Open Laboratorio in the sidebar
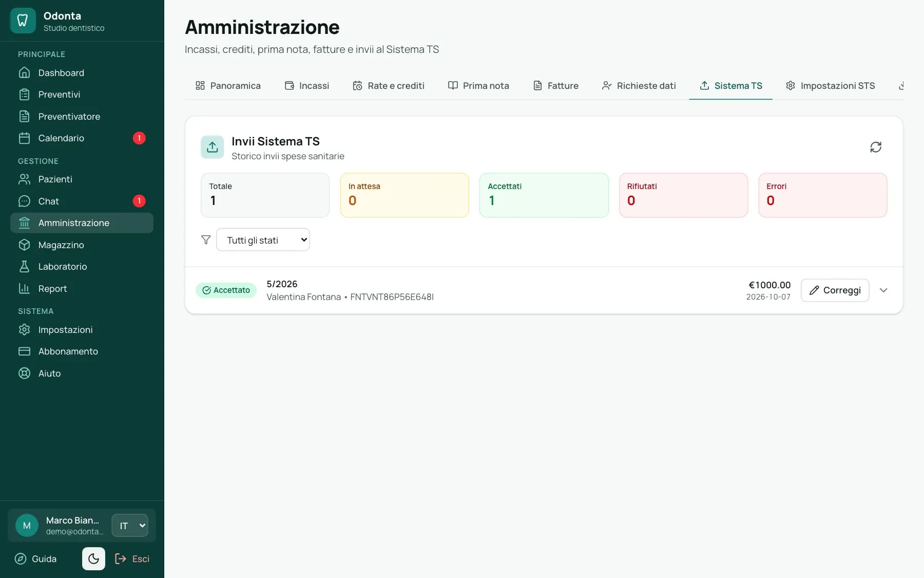Viewport: 924px width, 578px height. tap(82, 267)
